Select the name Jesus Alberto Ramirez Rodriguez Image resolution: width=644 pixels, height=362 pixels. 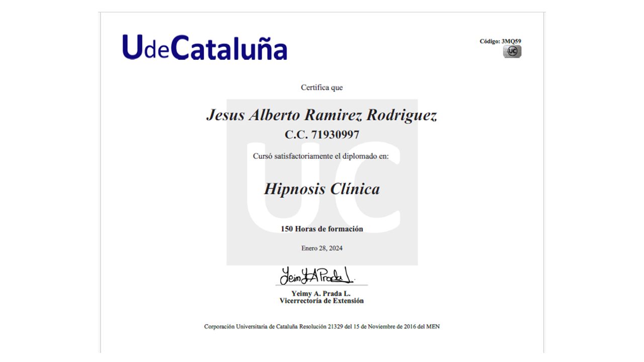[x=321, y=115]
